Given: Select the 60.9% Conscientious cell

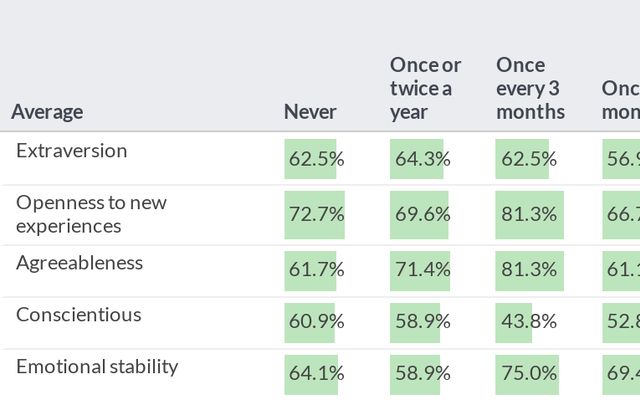Looking at the screenshot, I should [x=316, y=322].
